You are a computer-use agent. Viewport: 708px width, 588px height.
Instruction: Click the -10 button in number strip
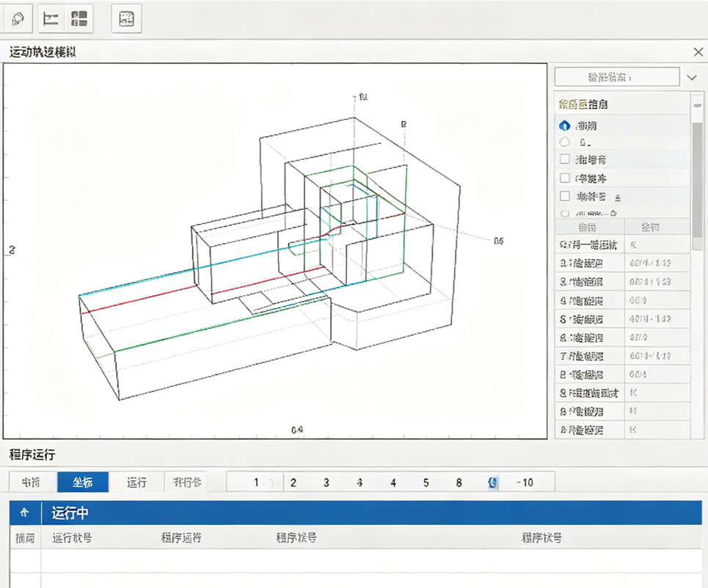525,482
